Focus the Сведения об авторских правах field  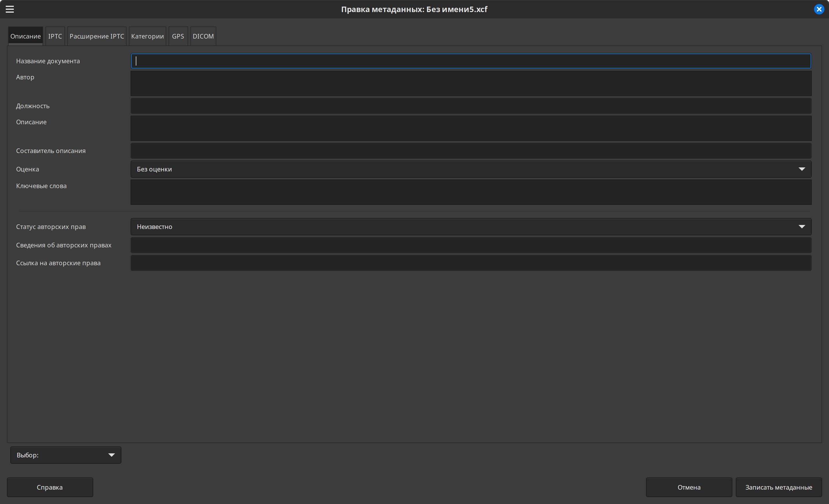[x=471, y=245]
